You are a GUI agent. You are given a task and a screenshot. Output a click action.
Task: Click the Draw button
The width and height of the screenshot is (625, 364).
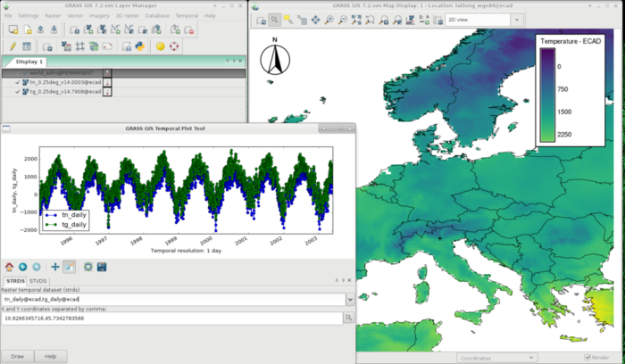pos(17,357)
